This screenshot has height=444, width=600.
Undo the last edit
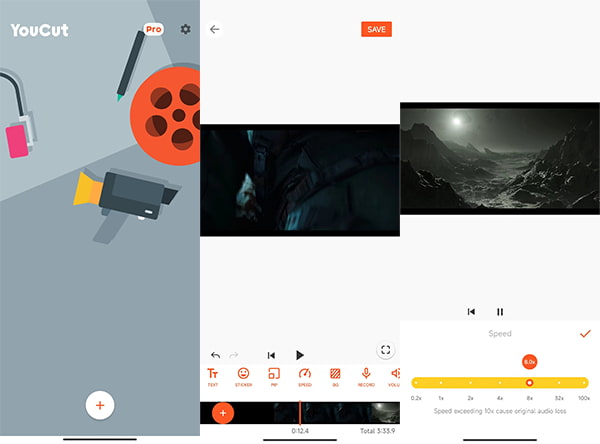pyautogui.click(x=215, y=355)
